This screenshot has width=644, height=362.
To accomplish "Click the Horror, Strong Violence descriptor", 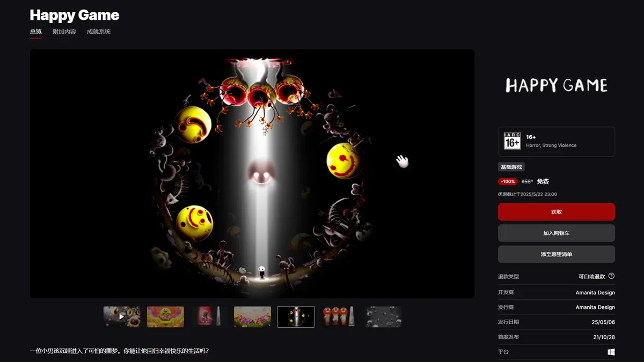I will [x=551, y=145].
